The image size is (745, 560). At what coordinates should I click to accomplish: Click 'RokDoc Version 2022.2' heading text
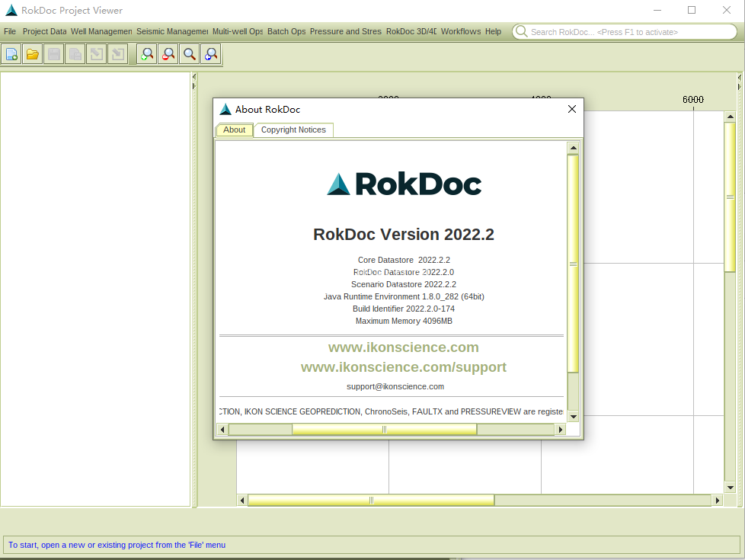pos(404,235)
